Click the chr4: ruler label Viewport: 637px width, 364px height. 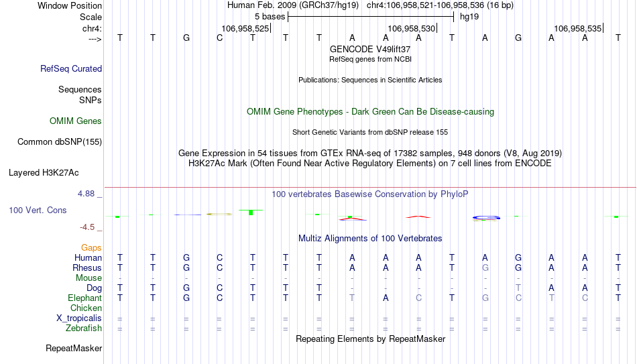(92, 28)
